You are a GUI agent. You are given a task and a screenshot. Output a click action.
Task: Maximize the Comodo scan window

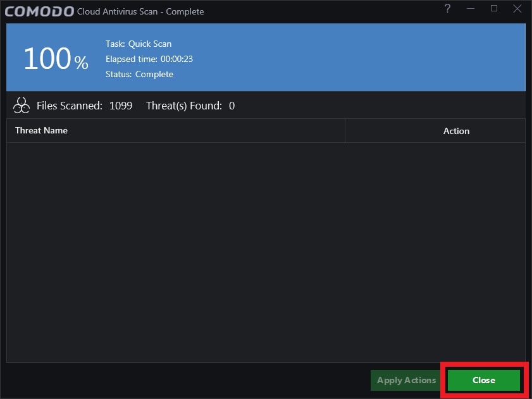pos(494,9)
